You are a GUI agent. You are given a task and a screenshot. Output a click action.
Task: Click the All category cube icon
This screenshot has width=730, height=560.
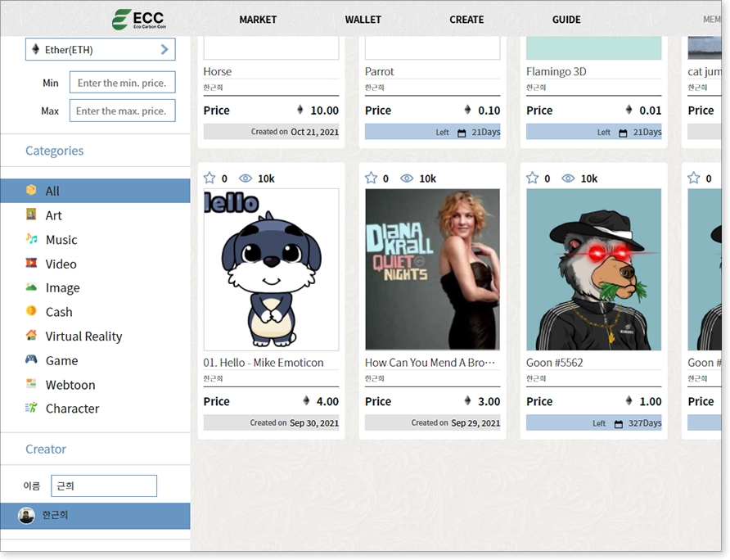tap(31, 190)
